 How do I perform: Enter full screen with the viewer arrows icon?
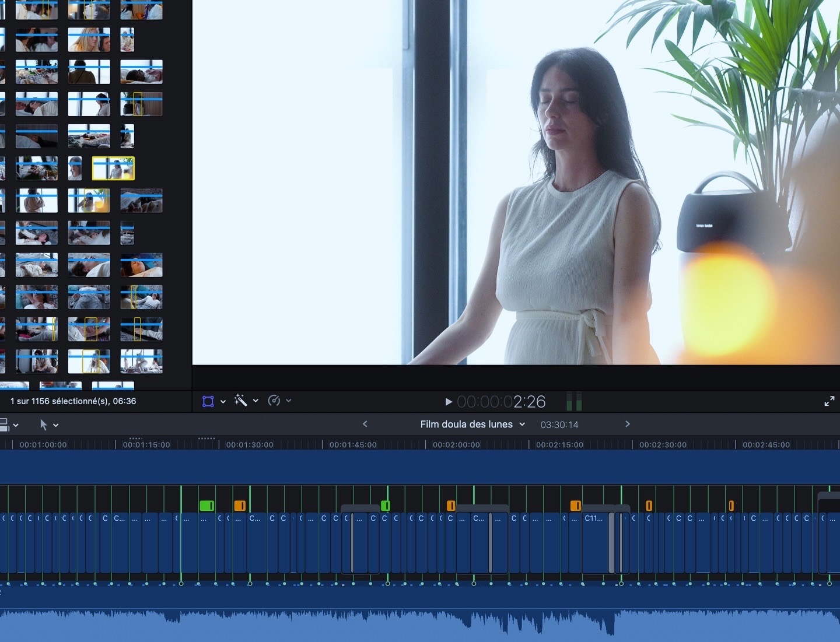tap(829, 401)
